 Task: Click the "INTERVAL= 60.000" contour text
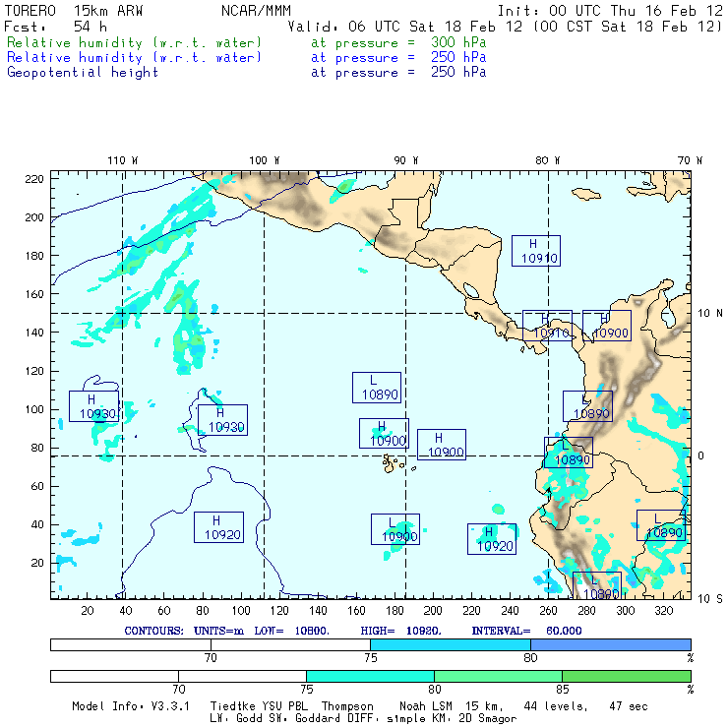(526, 631)
